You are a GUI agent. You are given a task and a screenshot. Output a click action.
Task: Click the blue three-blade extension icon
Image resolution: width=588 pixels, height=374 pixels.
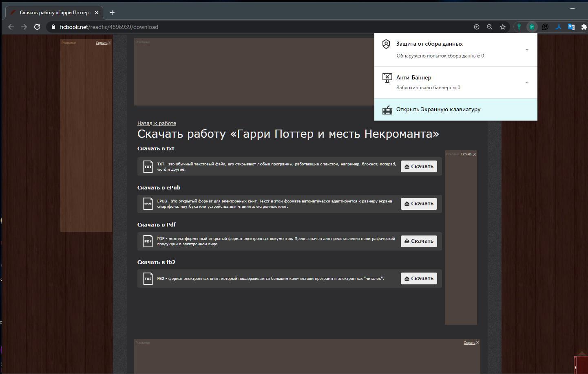click(558, 27)
